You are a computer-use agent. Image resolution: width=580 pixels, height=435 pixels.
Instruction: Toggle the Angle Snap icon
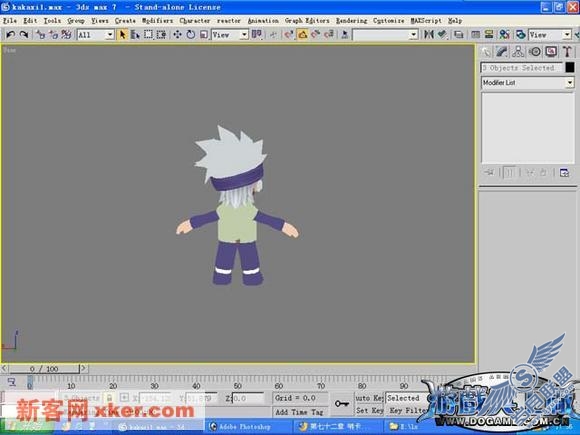pyautogui.click(x=303, y=34)
